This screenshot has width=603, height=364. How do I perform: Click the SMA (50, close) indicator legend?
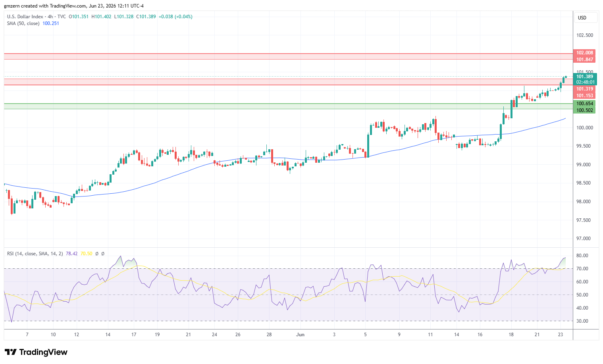23,23
